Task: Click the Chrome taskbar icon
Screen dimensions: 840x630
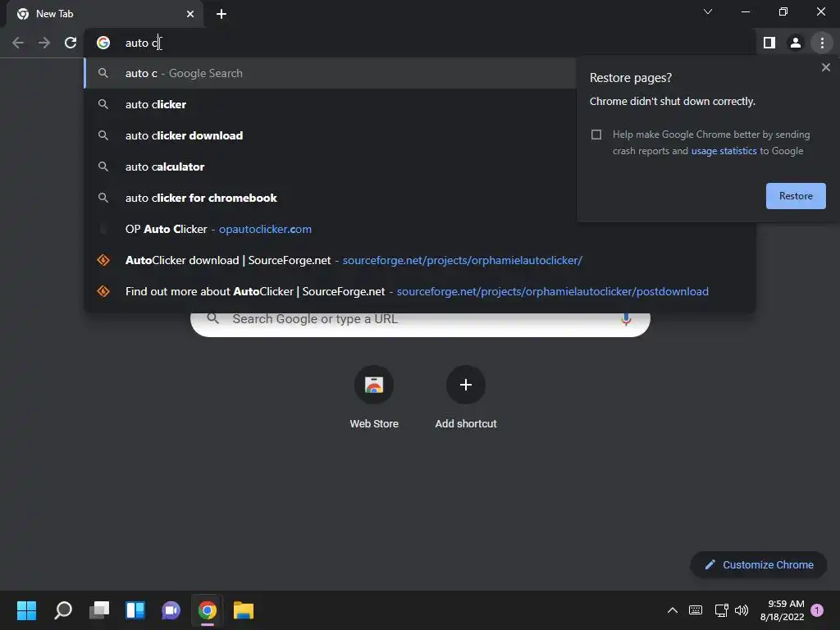Action: pos(208,610)
